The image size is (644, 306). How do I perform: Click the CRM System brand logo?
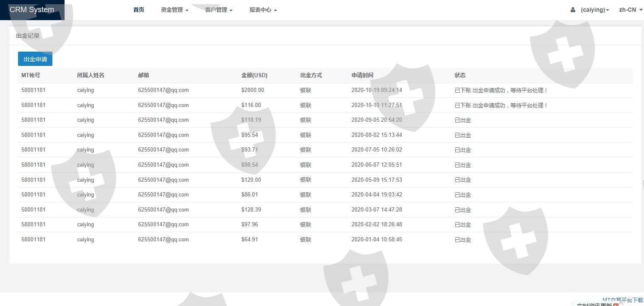coord(32,10)
